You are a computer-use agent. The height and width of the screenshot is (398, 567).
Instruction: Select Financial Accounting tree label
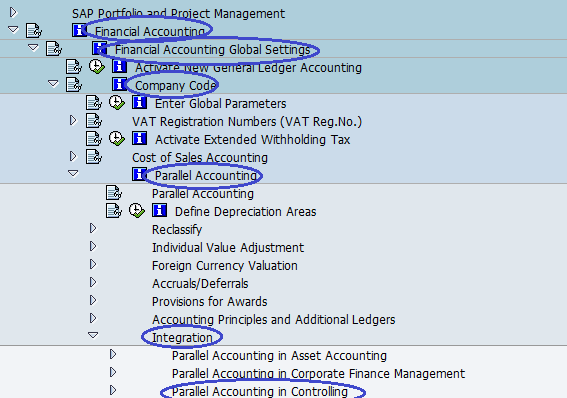pos(150,32)
